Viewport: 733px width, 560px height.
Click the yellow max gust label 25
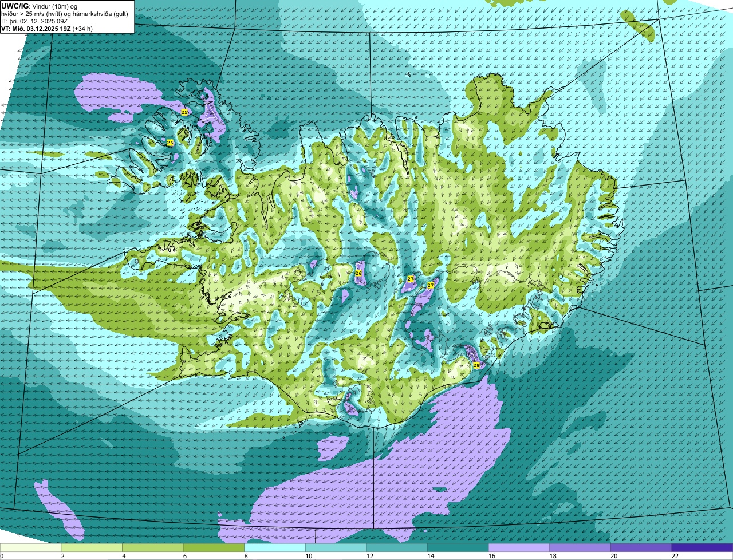184,112
